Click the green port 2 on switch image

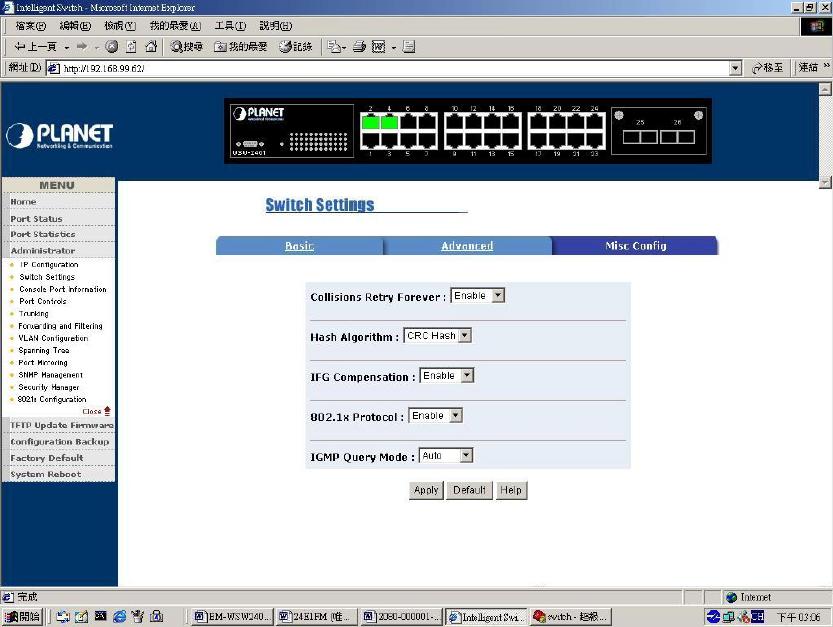[x=370, y=124]
